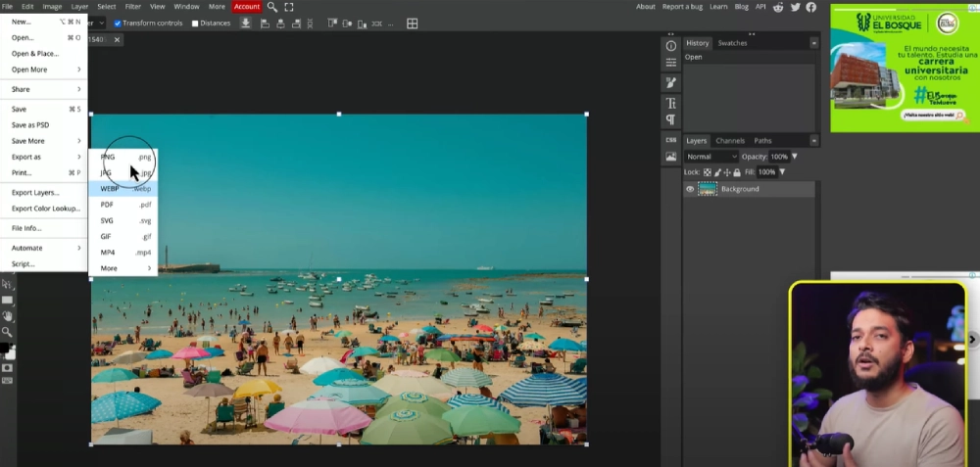Toggle fullscreen mode icon
The image size is (980, 467).
coord(289,7)
